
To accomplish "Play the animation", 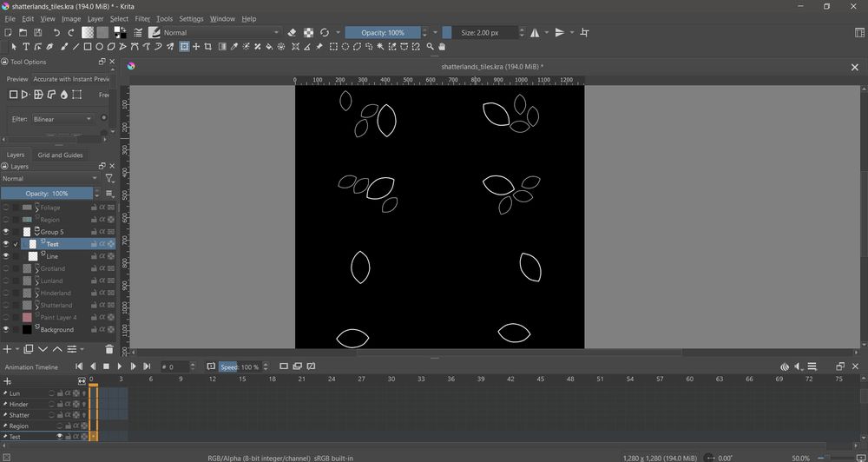I will 119,366.
